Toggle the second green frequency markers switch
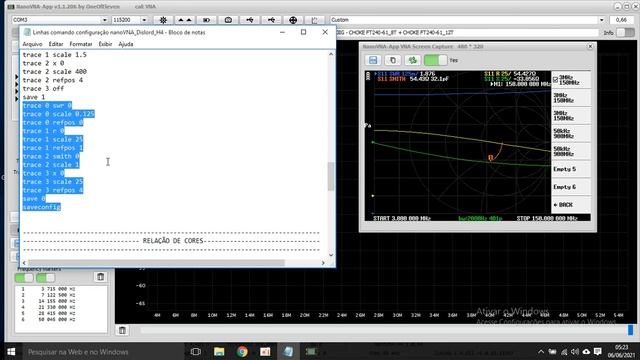Screen dimensions: 640x360 (45, 278)
